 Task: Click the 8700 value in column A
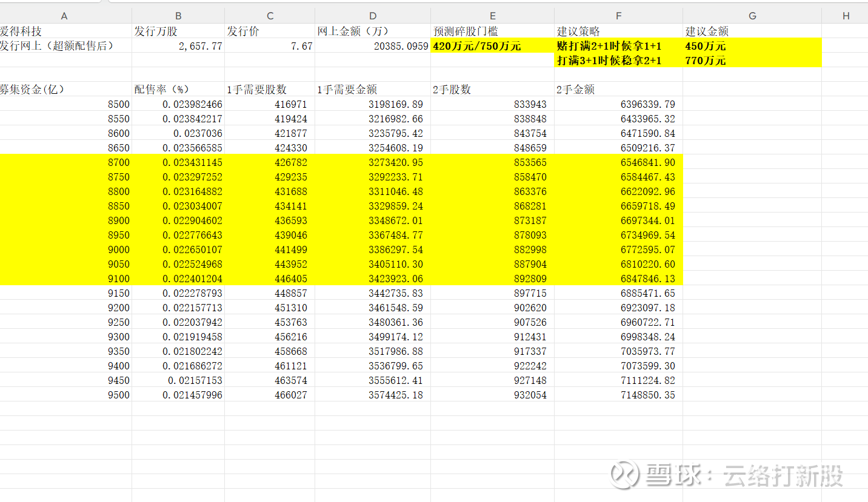[65, 162]
